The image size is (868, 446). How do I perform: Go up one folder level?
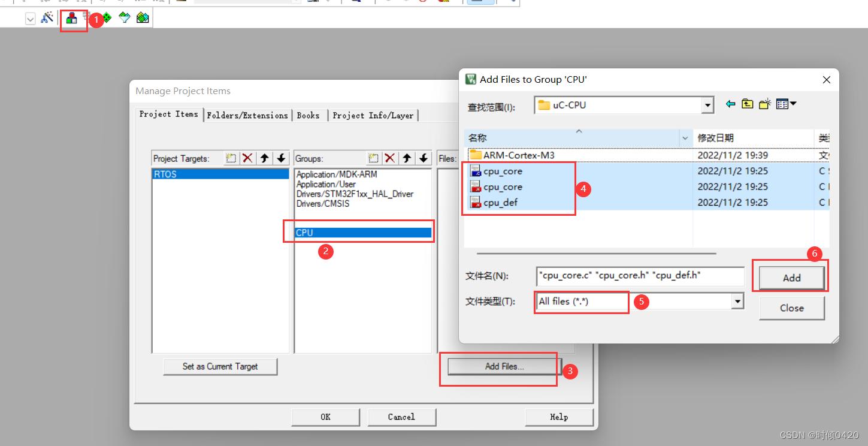point(747,104)
